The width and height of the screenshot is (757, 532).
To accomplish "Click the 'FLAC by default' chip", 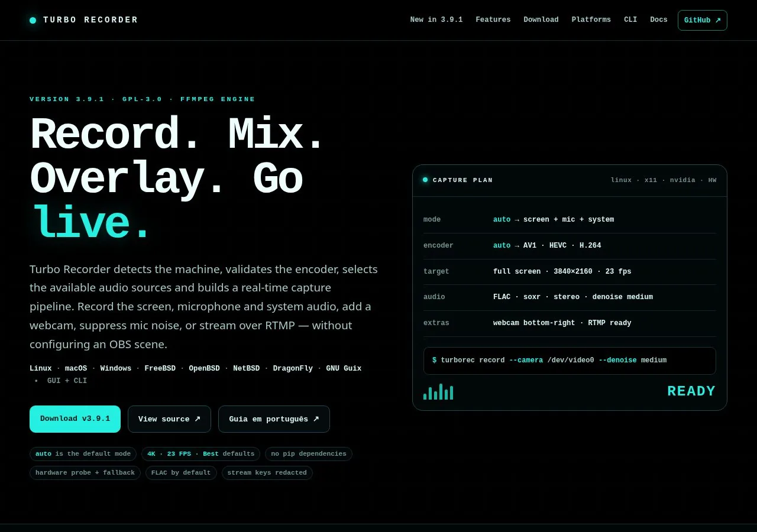I will coord(181,473).
